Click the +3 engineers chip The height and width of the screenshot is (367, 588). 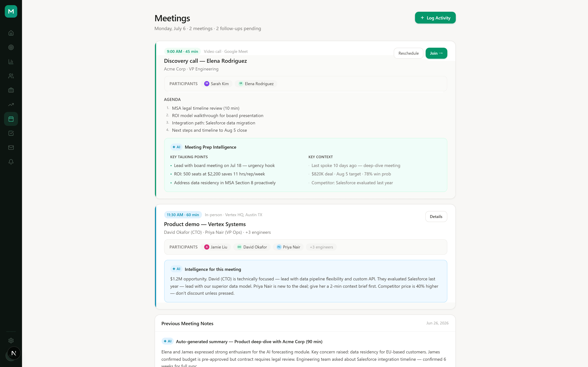click(321, 247)
